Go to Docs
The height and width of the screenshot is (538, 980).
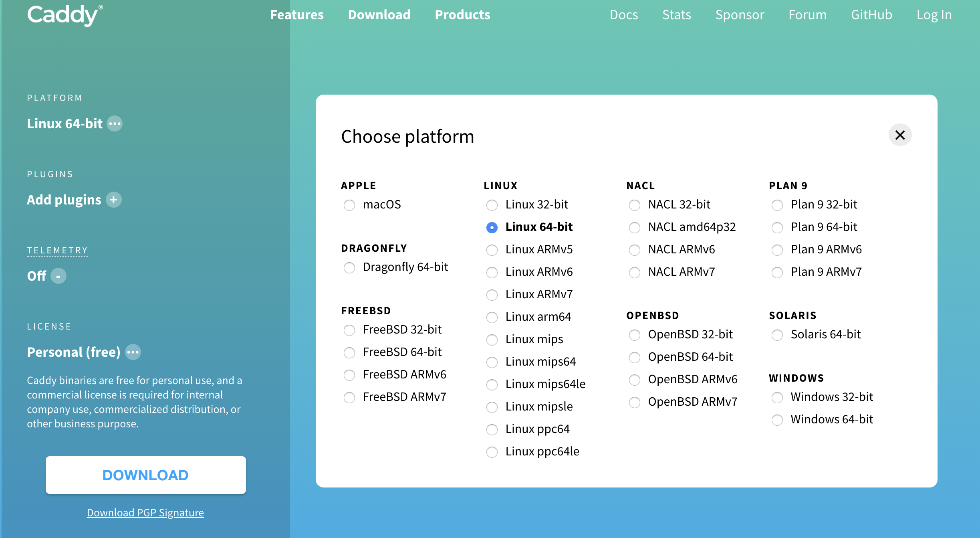pos(624,15)
